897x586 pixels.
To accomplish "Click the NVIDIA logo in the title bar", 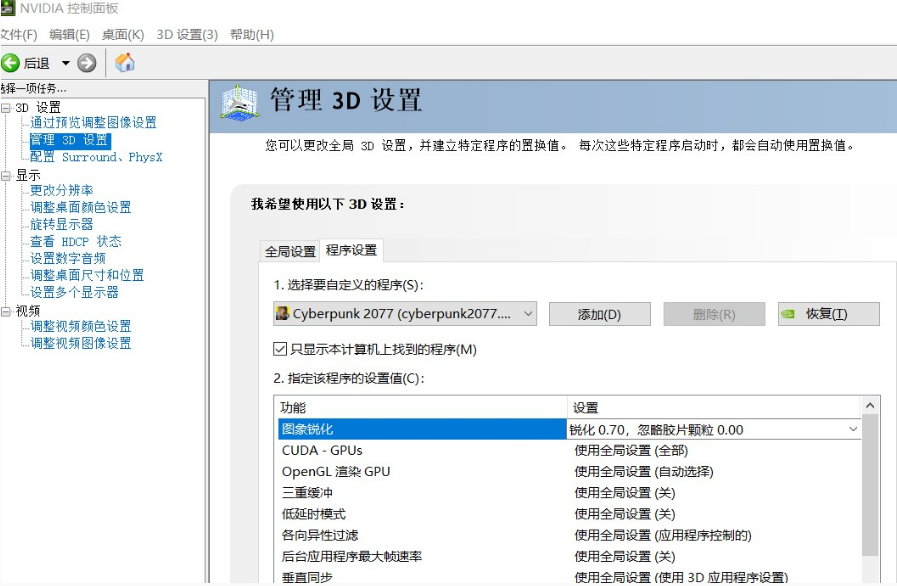I will click(10, 9).
